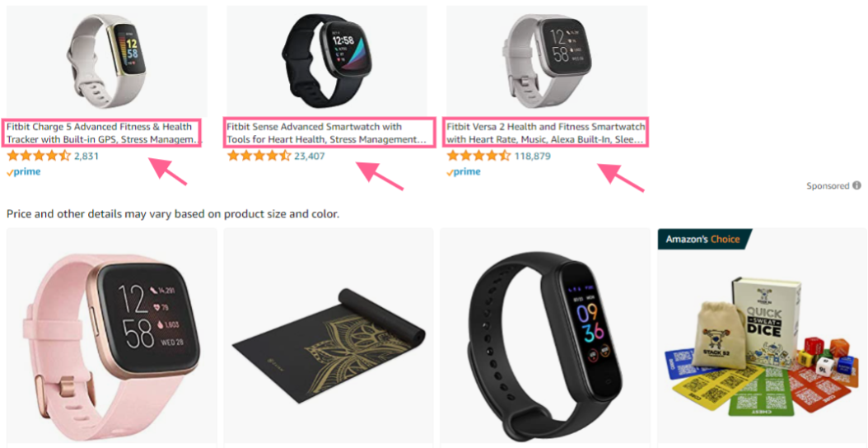Viewport: 868px width, 448px height.
Task: View the 118,879 ratings count
Action: (x=533, y=156)
